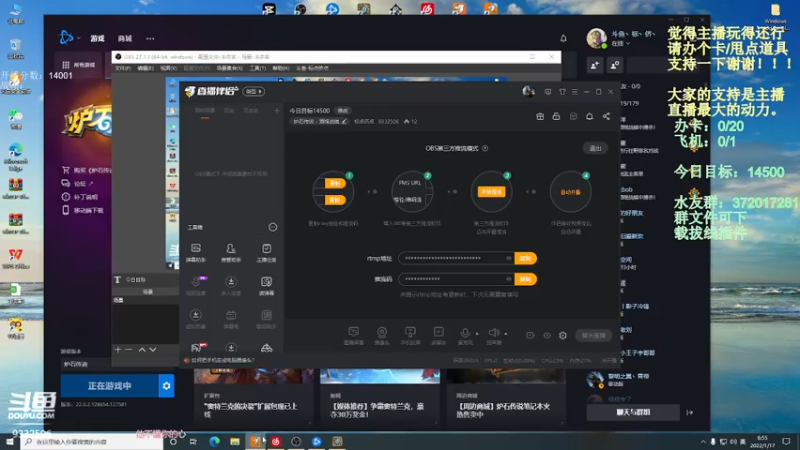This screenshot has width=800, height=450.
Task: Expand speaker options arrow
Action: pos(506,334)
